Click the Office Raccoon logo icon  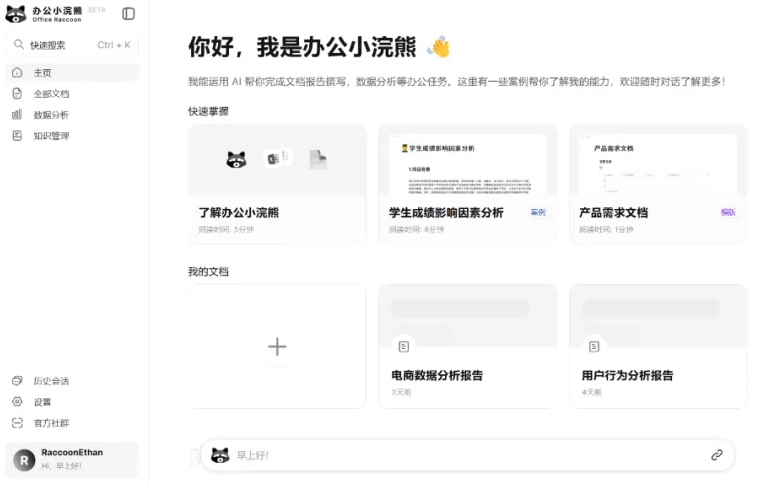(16, 14)
